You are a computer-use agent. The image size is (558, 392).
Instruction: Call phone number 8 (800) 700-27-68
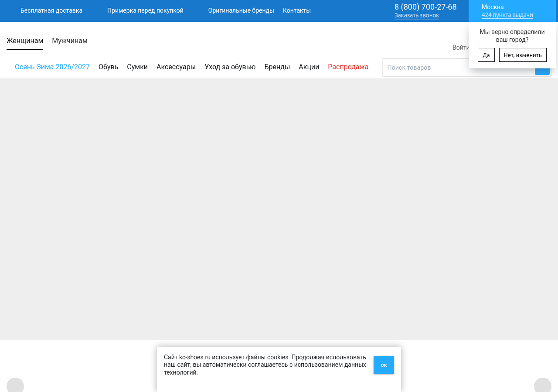[425, 7]
